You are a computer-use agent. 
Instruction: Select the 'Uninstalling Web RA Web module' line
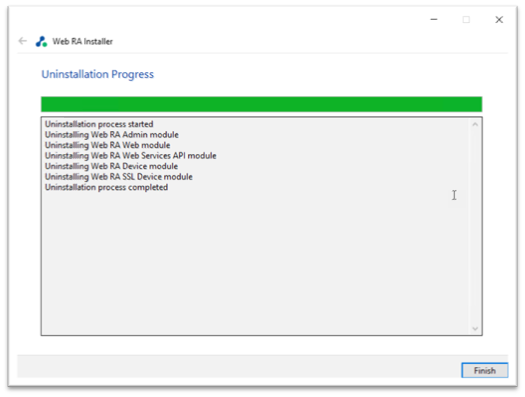coord(107,145)
